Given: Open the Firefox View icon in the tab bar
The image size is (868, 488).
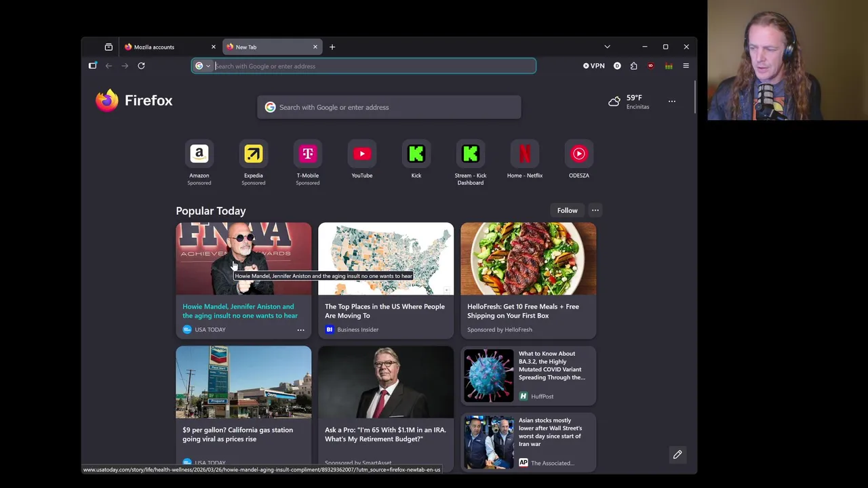Looking at the screenshot, I should pos(108,47).
